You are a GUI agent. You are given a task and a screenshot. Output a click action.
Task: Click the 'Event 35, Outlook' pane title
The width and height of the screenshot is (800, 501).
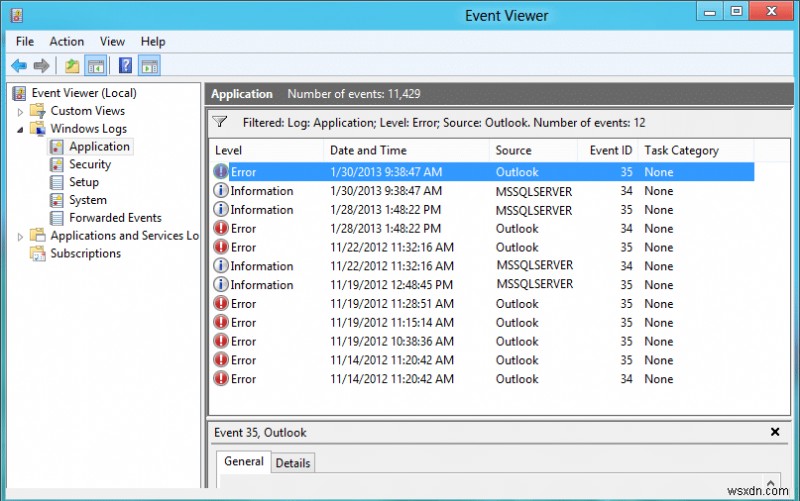[x=260, y=433]
